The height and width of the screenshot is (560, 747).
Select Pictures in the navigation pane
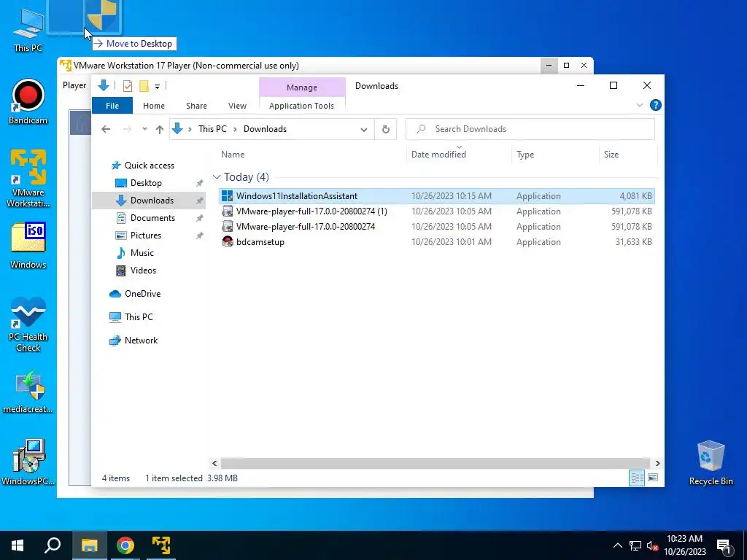click(146, 236)
